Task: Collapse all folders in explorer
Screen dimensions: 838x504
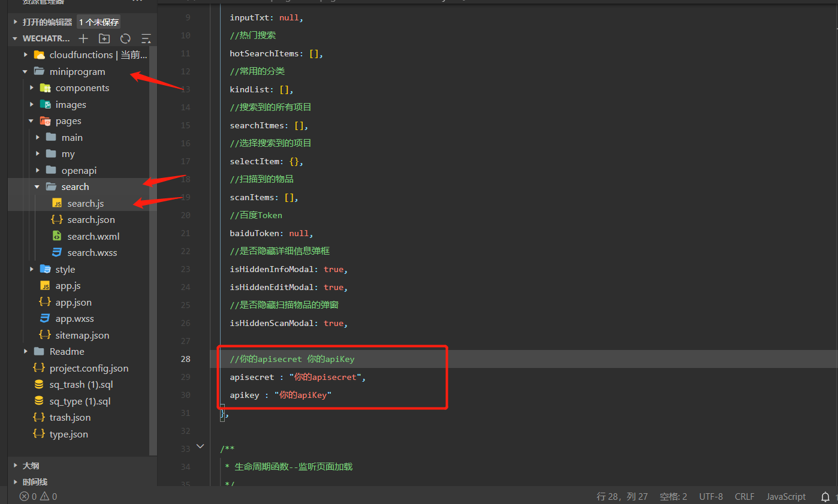Action: (146, 38)
